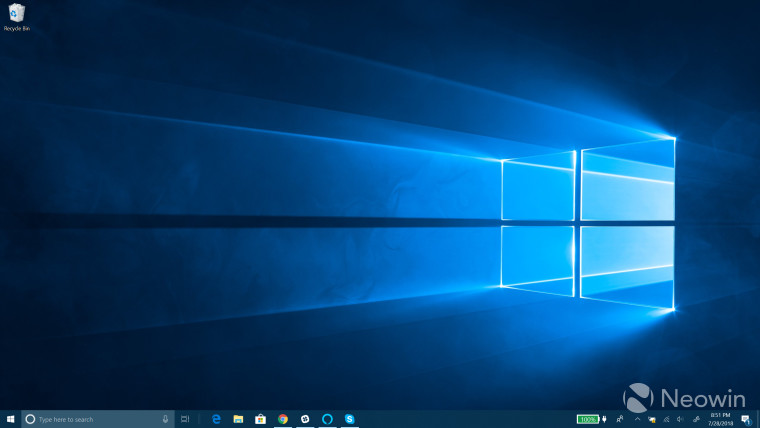Open the Windows Start menu
The image size is (760, 428).
[10, 419]
